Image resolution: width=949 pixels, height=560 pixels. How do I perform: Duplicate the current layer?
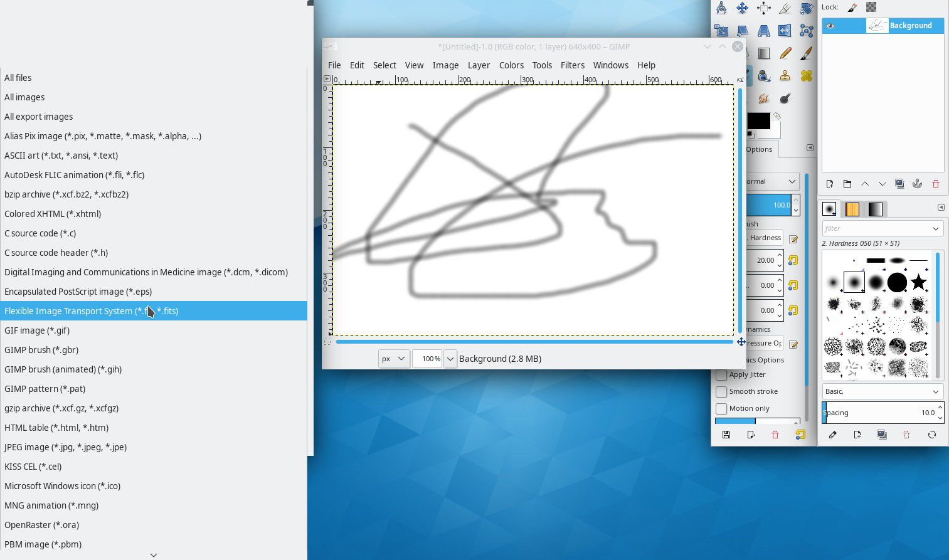click(899, 184)
